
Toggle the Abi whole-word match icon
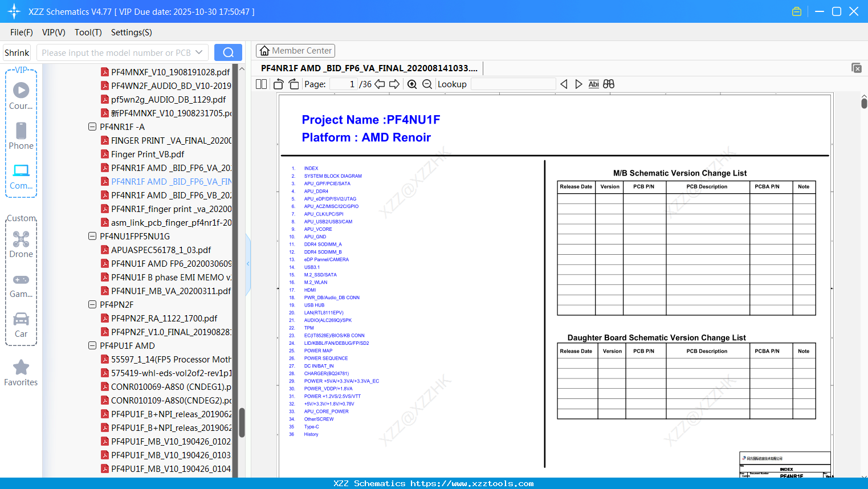tap(593, 84)
